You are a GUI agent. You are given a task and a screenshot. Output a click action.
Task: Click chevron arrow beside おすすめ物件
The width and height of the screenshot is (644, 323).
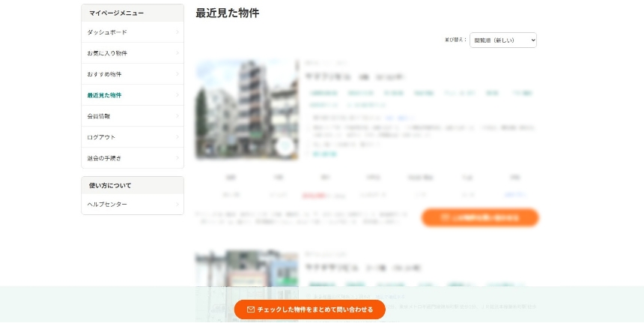tap(177, 74)
